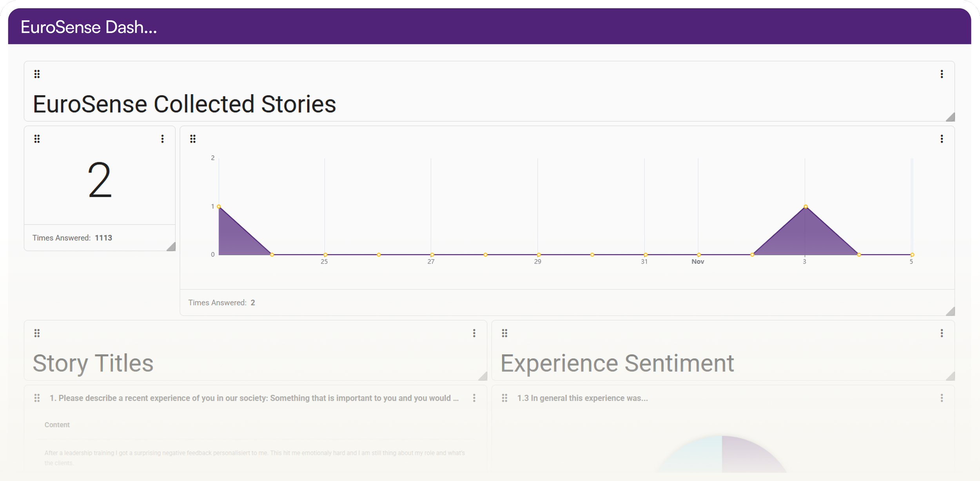Click the drag handle of the counter widget

[37, 139]
